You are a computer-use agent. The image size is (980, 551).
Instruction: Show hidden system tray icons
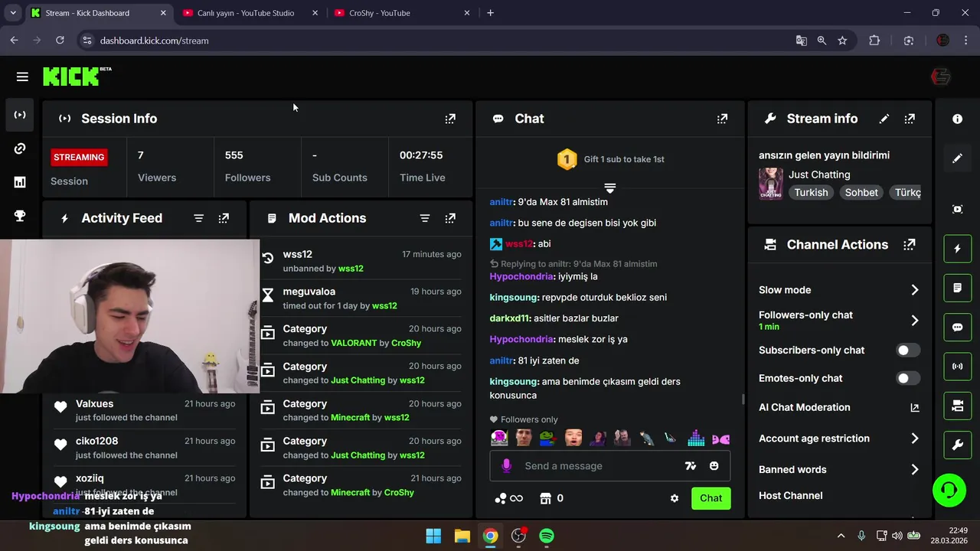click(841, 536)
